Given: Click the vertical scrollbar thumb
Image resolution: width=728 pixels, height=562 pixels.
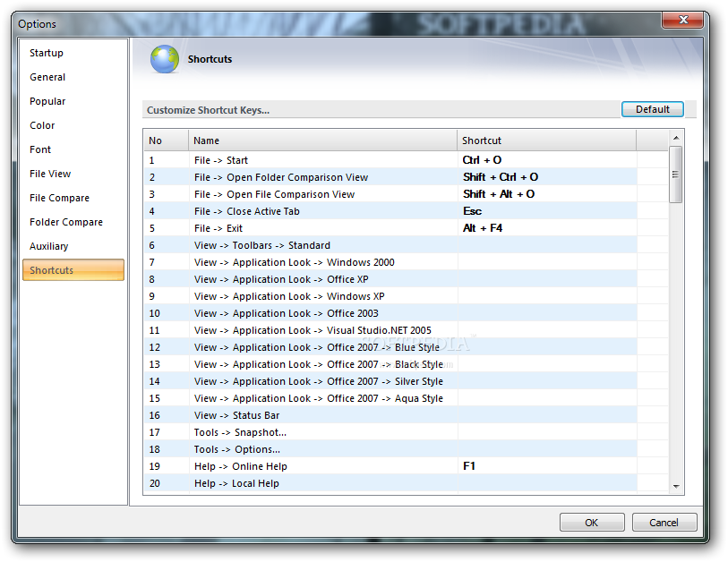Looking at the screenshot, I should pos(675,175).
